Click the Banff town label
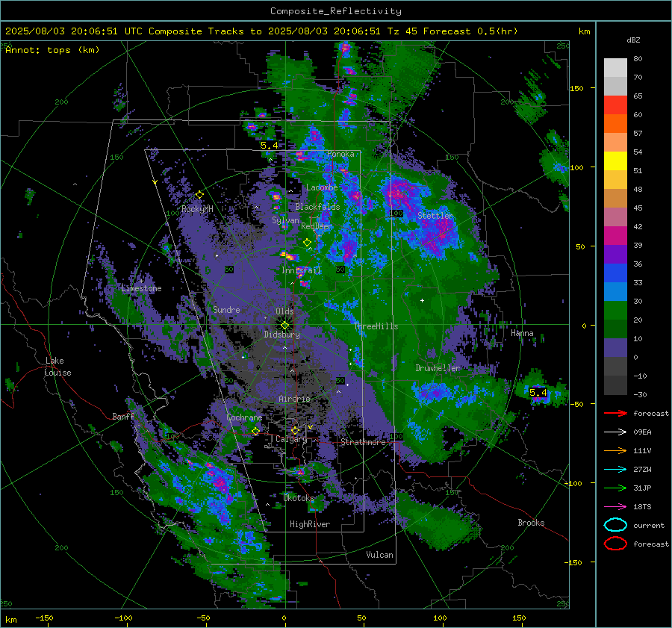The height and width of the screenshot is (628, 672). pos(123,416)
